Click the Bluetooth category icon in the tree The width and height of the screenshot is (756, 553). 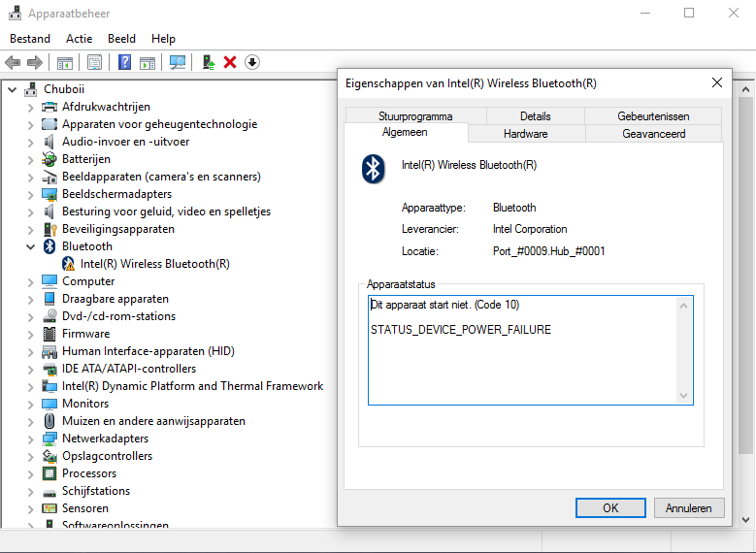point(49,246)
